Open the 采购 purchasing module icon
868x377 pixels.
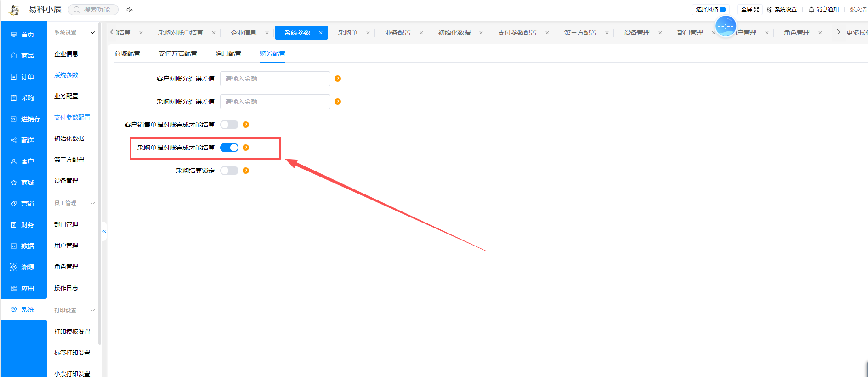pyautogui.click(x=14, y=98)
